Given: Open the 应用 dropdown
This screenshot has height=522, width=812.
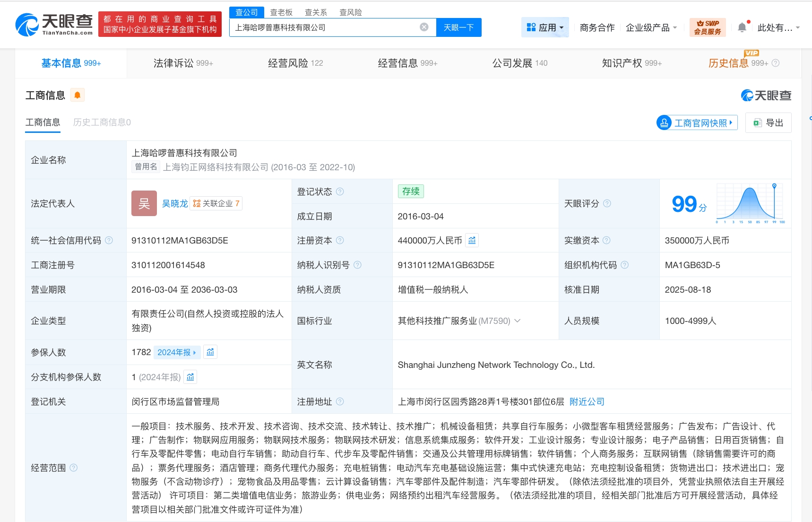Looking at the screenshot, I should (545, 27).
